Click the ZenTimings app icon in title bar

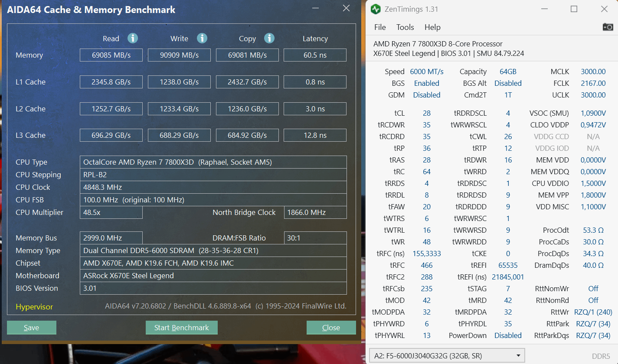tap(376, 9)
